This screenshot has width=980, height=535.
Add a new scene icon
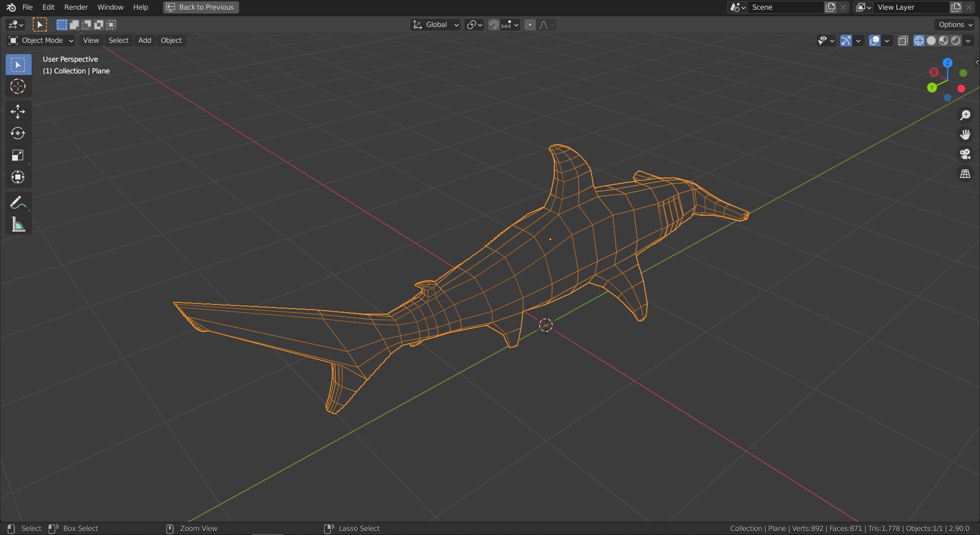tap(830, 7)
